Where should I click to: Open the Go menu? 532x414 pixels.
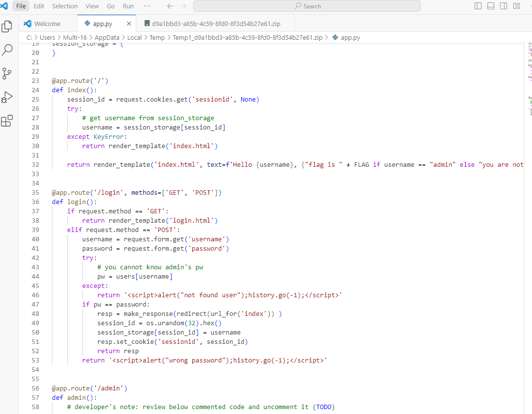pos(111,6)
